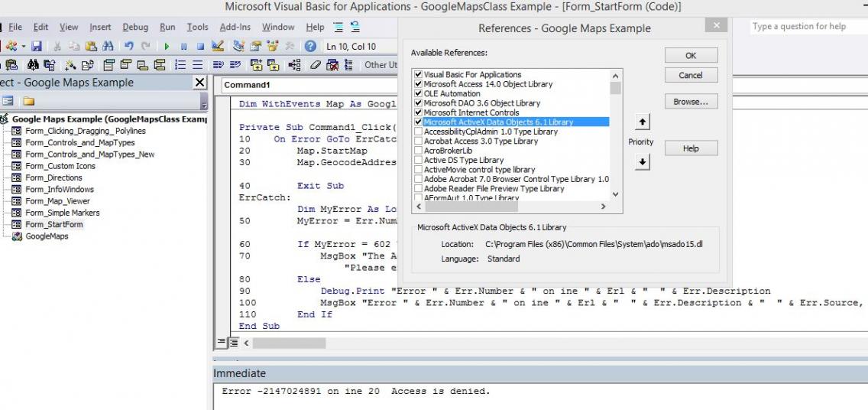Open the Debug menu
868x410 pixels.
click(135, 27)
